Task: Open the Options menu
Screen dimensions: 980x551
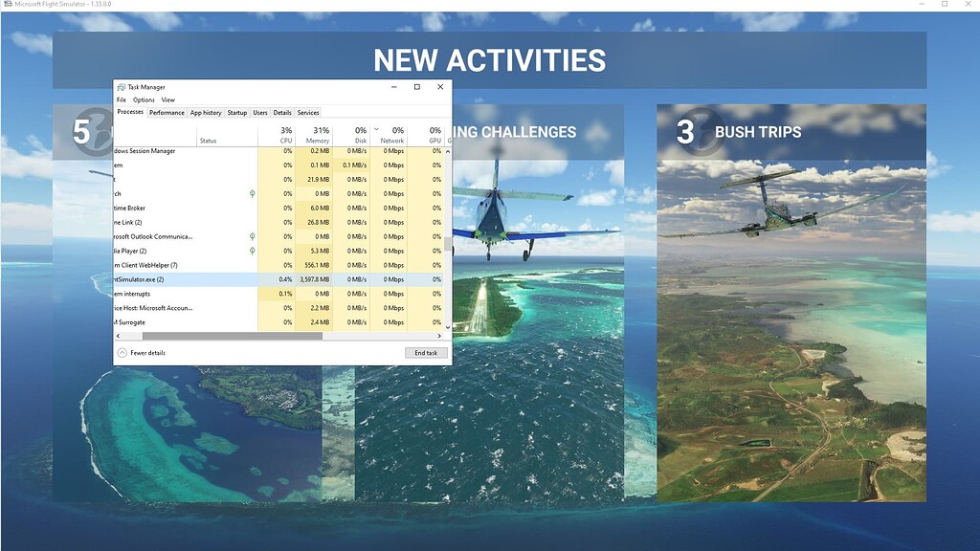Action: pos(143,99)
